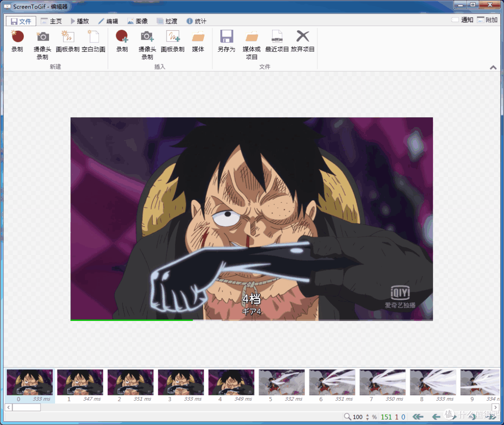This screenshot has height=425, width=504.
Task: Switch to the 播放 ribbon tab
Action: (80, 21)
